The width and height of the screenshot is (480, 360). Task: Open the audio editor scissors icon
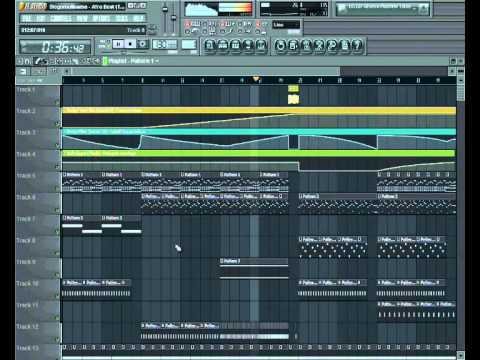point(319,45)
